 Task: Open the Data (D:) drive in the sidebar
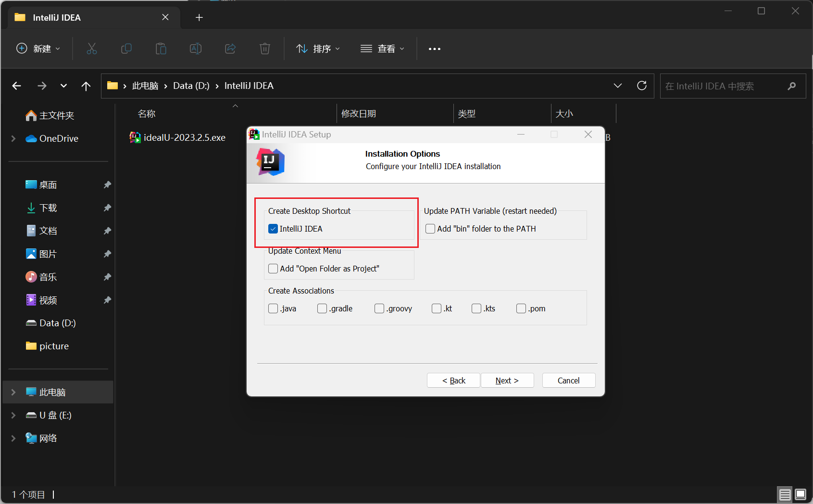(x=50, y=323)
